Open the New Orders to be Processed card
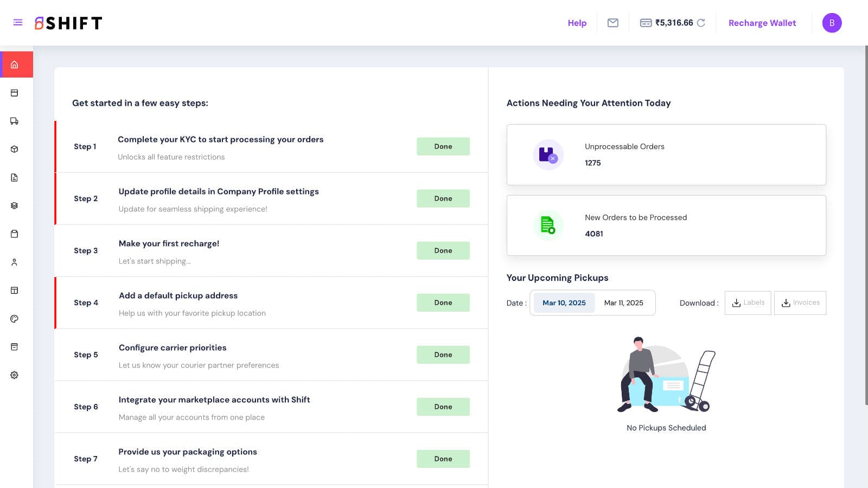This screenshot has height=488, width=868. 666,226
